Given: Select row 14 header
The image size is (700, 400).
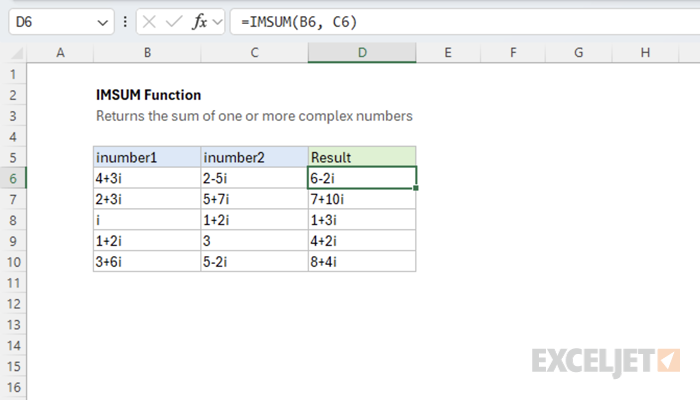Looking at the screenshot, I should click(x=13, y=346).
